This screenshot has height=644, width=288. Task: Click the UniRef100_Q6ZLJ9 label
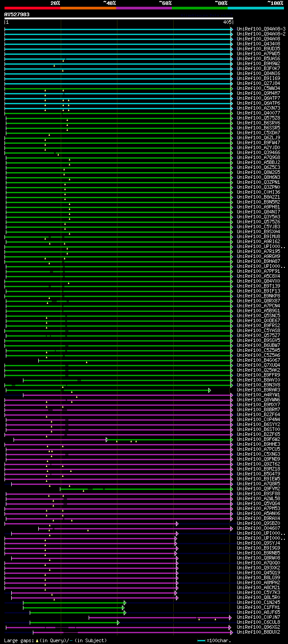coord(258,138)
